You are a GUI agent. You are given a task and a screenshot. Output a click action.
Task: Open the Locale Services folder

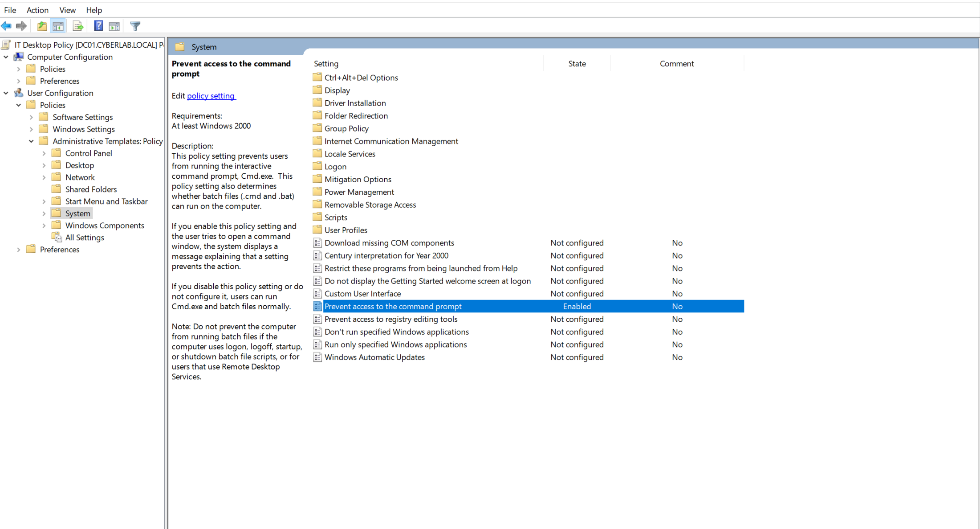click(x=350, y=154)
